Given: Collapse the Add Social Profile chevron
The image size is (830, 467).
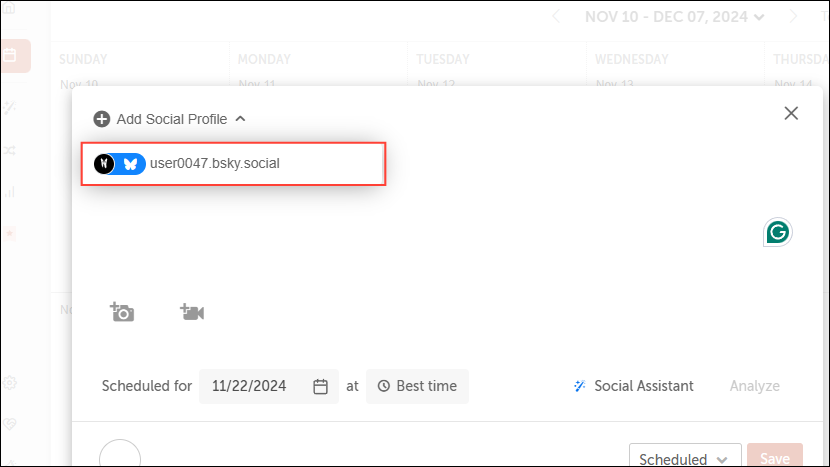Looking at the screenshot, I should [240, 119].
